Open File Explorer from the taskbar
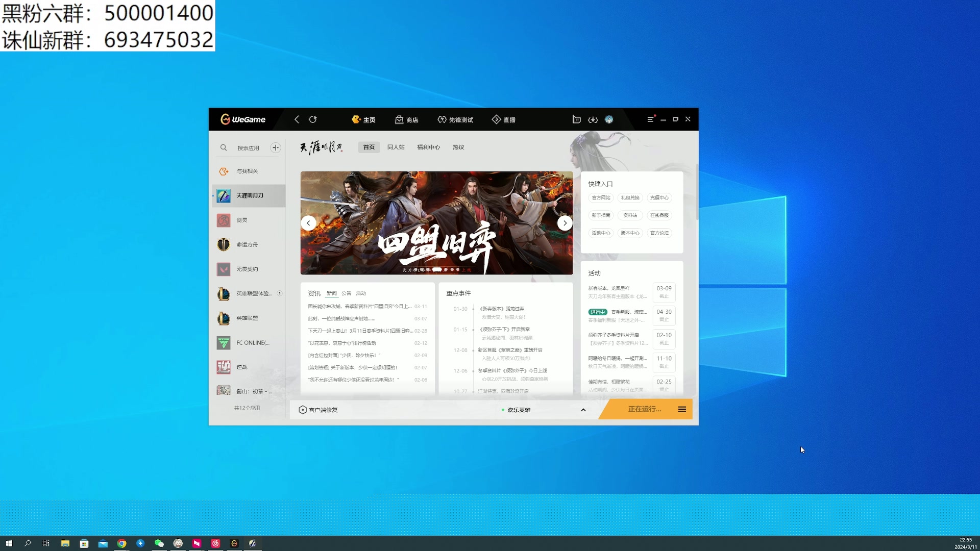The height and width of the screenshot is (551, 980). [65, 543]
